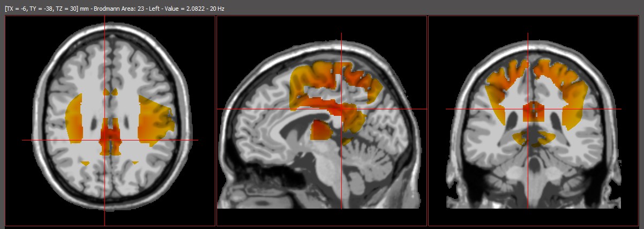This screenshot has width=644, height=229.
Task: Click the crosshair intersection in the coronal view
Action: click(528, 109)
